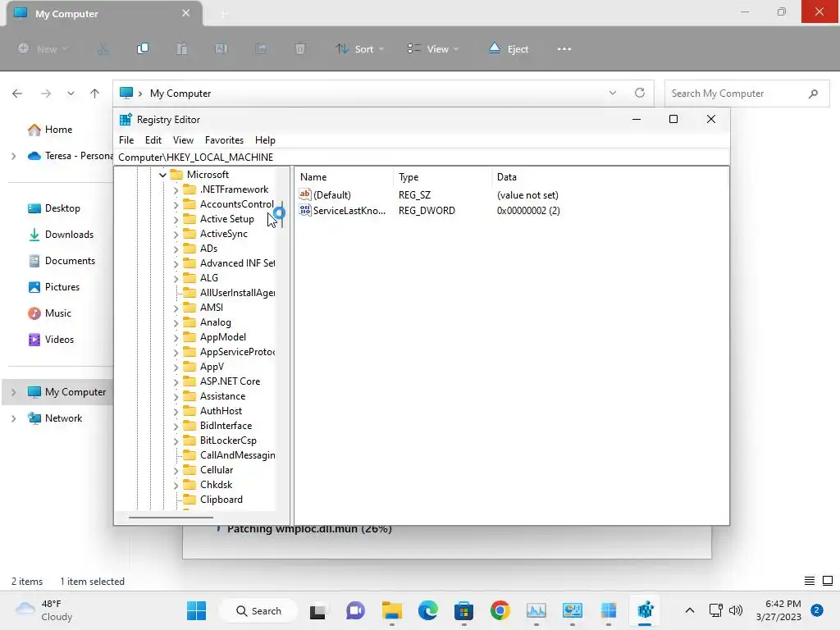This screenshot has height=630, width=840.
Task: Click the tree pane horizontal scrollbar
Action: click(171, 517)
